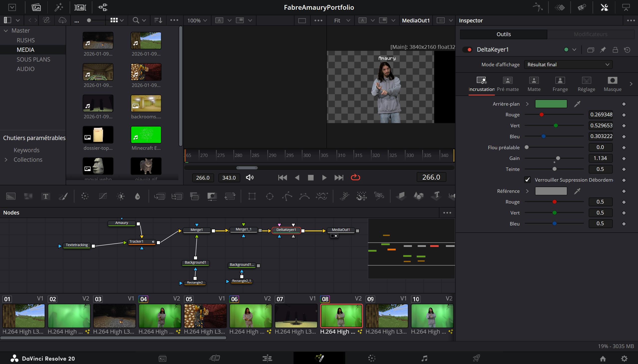Select clip 06 thumbnail in clip strip
The width and height of the screenshot is (638, 364).
250,315
